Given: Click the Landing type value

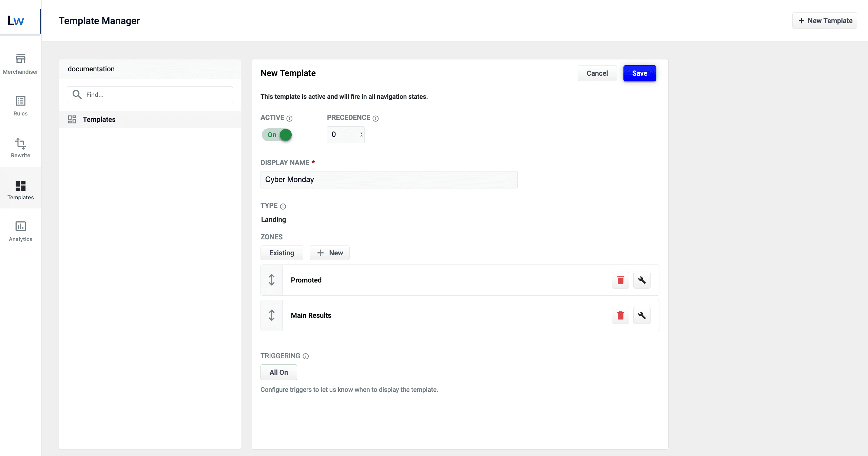Looking at the screenshot, I should coord(273,220).
